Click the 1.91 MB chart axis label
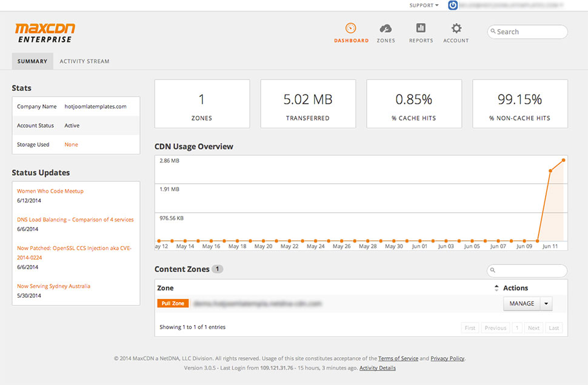Image resolution: width=588 pixels, height=385 pixels. pyautogui.click(x=170, y=189)
